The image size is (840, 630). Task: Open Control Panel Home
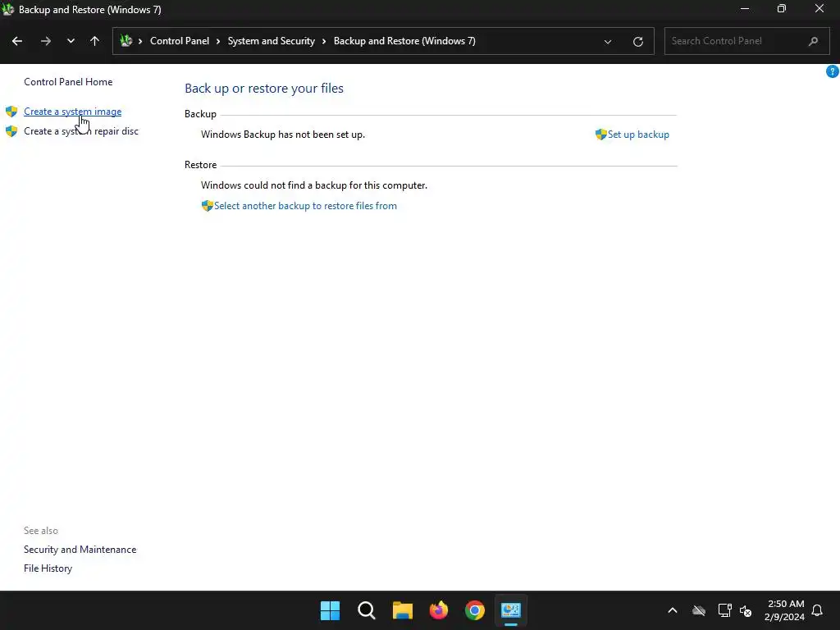coord(68,82)
